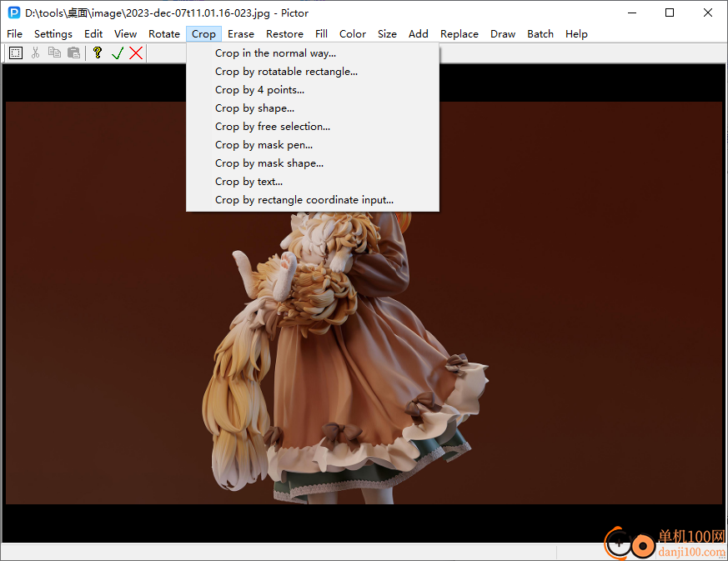Image resolution: width=728 pixels, height=561 pixels.
Task: Choose Crop by free selection
Action: pyautogui.click(x=313, y=127)
